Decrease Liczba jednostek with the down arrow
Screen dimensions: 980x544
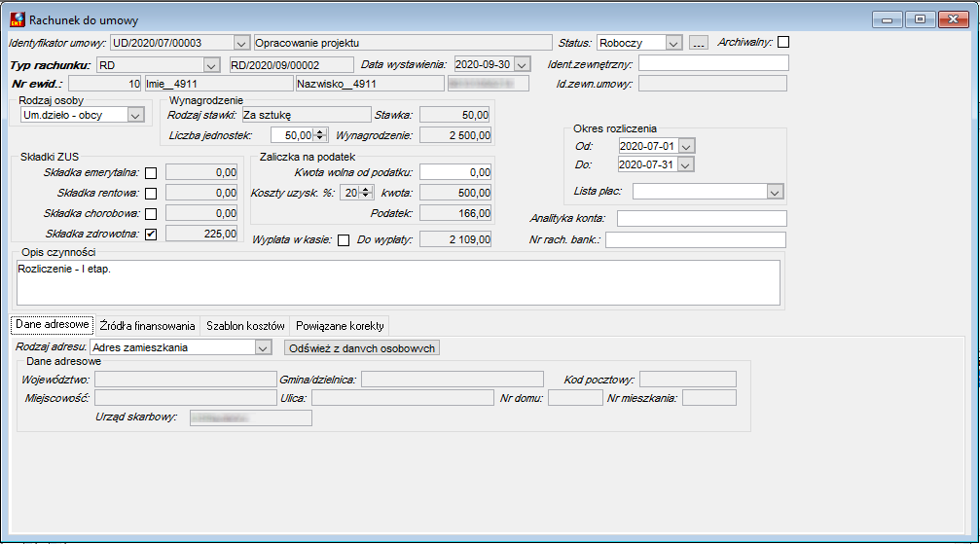pos(320,138)
